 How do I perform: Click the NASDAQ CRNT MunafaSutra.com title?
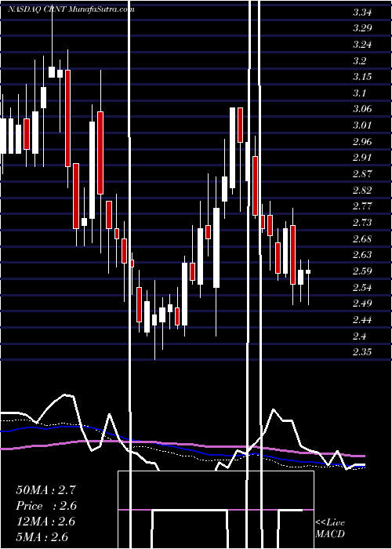click(x=71, y=9)
